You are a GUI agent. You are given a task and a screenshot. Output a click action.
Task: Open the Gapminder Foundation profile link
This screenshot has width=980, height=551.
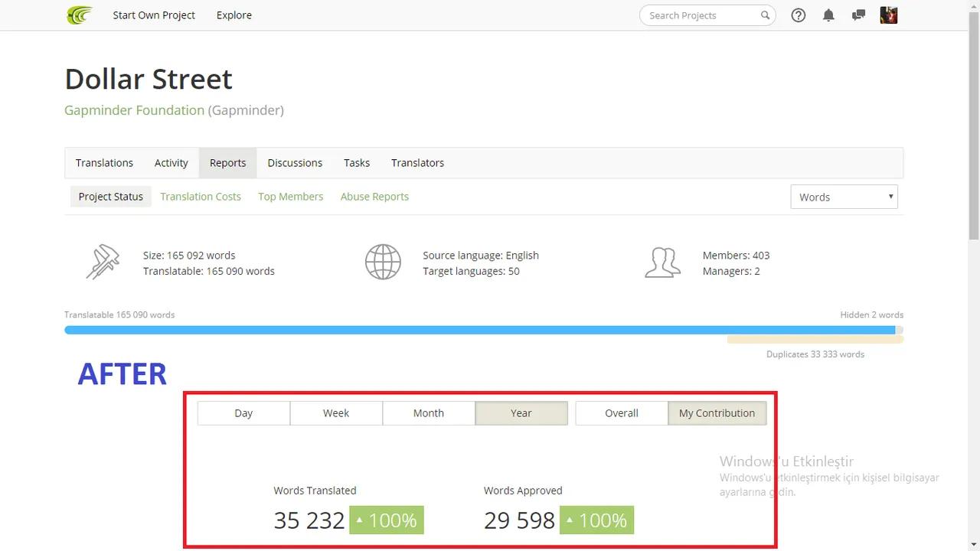[134, 110]
